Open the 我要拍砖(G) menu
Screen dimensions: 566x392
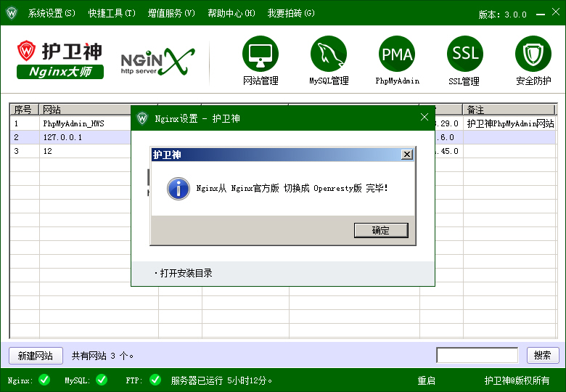coord(291,13)
